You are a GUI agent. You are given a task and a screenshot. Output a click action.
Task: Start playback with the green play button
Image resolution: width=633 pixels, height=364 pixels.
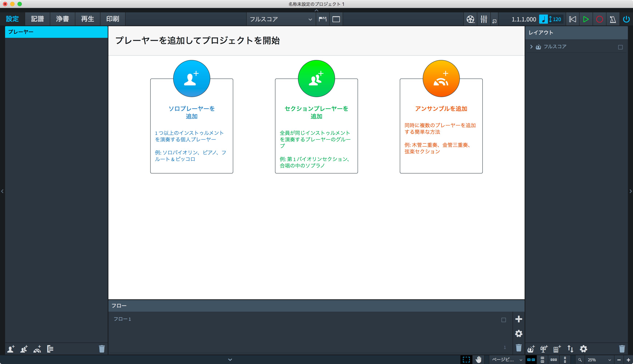pos(586,19)
